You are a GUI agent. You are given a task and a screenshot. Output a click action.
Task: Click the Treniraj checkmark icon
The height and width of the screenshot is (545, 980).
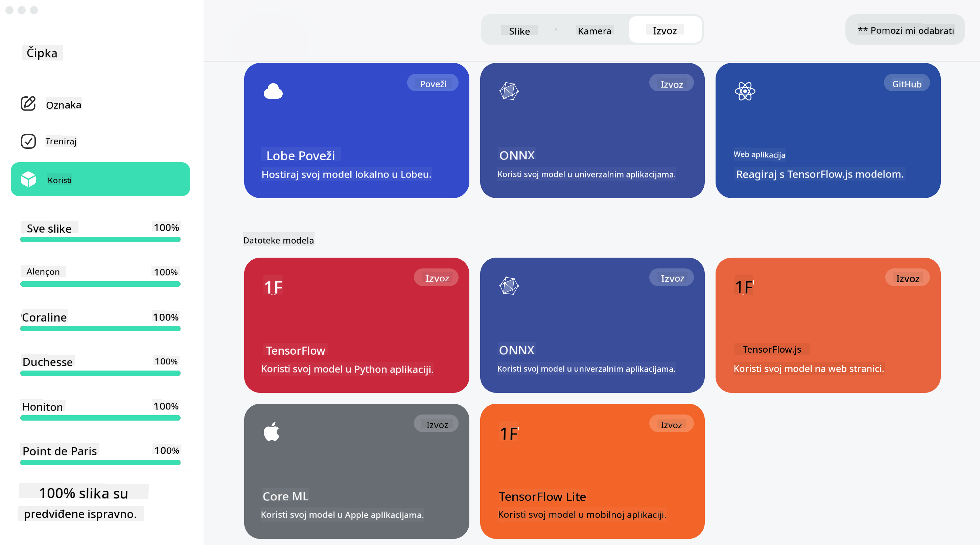[28, 141]
